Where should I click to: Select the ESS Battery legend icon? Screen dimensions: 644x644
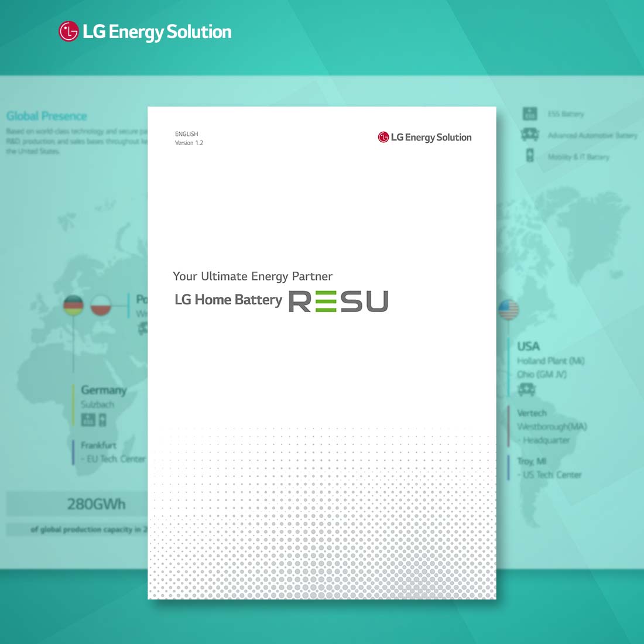(x=530, y=114)
